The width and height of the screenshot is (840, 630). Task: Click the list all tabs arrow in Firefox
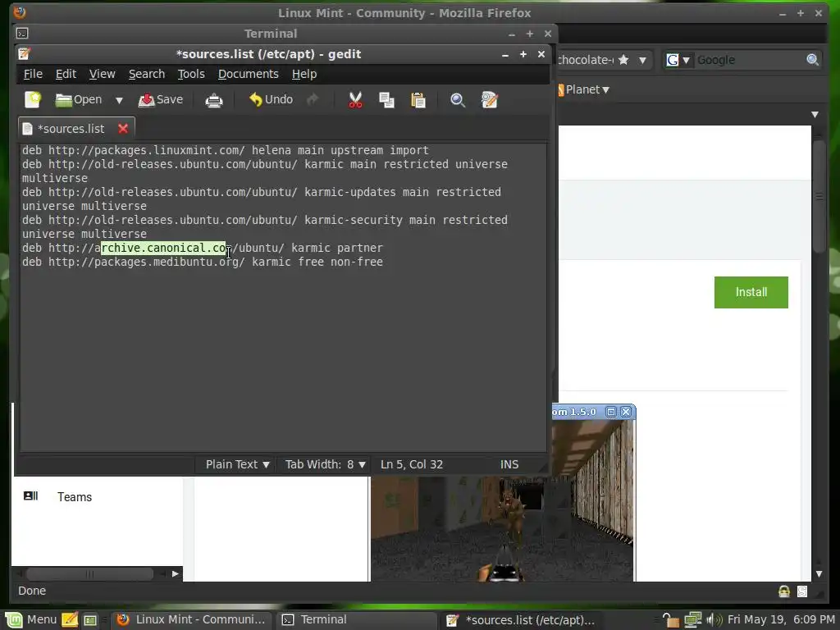click(815, 114)
